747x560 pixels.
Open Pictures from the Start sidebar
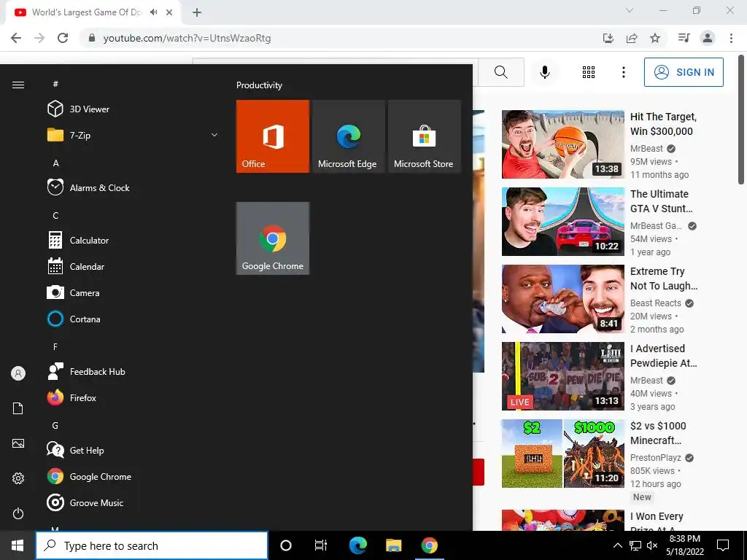tap(18, 443)
